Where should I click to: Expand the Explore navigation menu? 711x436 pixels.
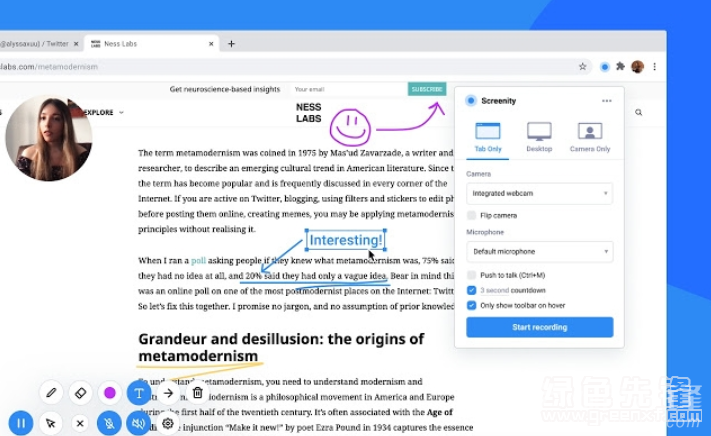click(102, 112)
